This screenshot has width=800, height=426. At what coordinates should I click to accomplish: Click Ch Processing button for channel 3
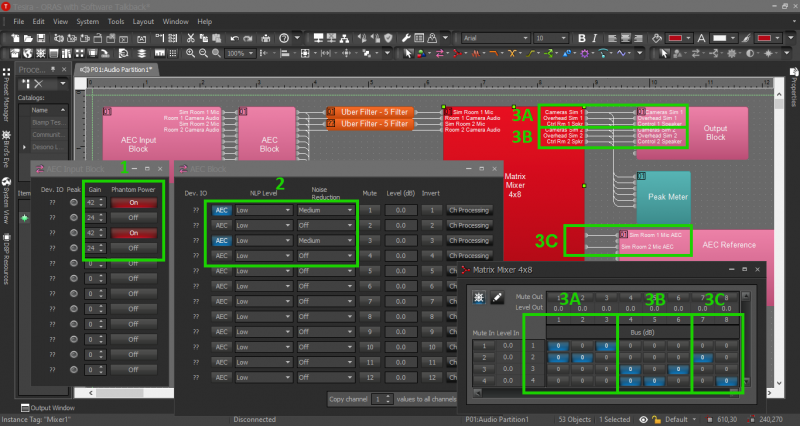click(469, 240)
